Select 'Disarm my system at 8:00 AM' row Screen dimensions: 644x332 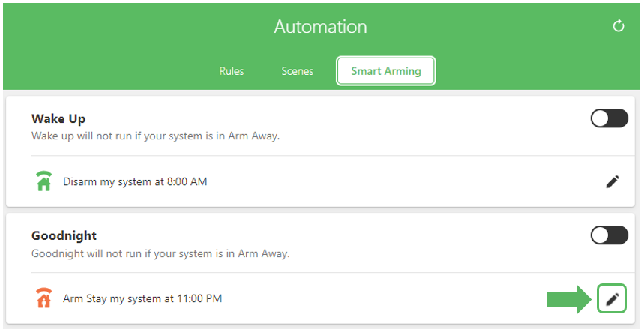click(x=320, y=181)
